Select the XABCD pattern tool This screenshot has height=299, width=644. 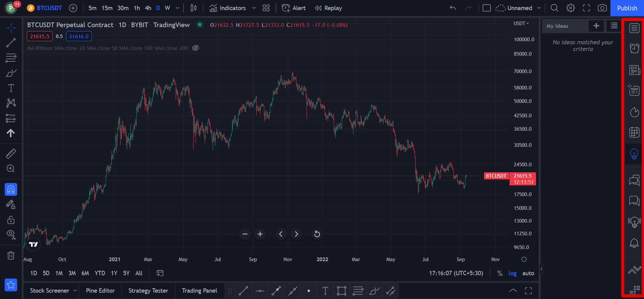tap(11, 103)
